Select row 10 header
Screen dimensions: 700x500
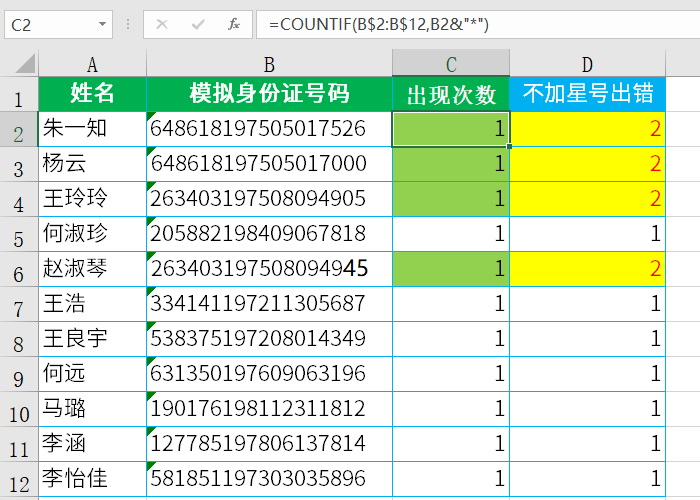19,409
